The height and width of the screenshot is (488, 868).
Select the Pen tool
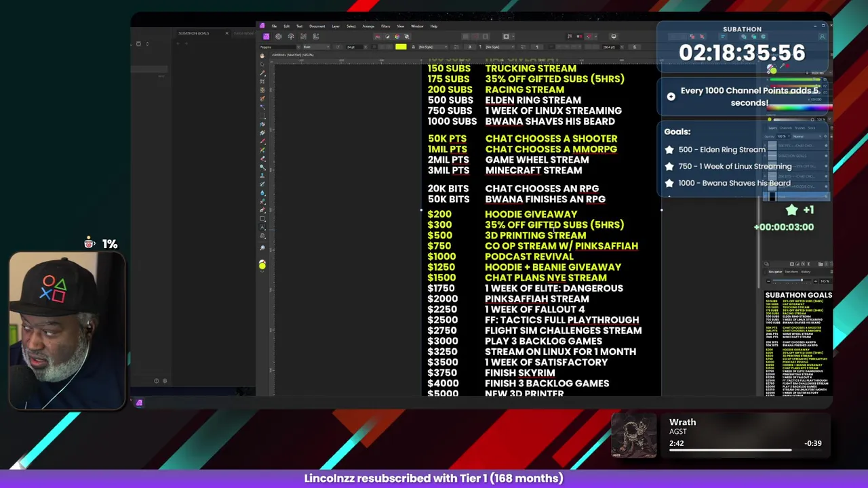tap(262, 211)
